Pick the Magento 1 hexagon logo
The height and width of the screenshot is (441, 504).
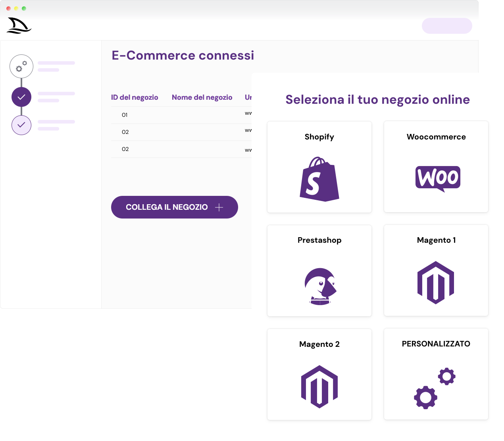[x=435, y=282]
